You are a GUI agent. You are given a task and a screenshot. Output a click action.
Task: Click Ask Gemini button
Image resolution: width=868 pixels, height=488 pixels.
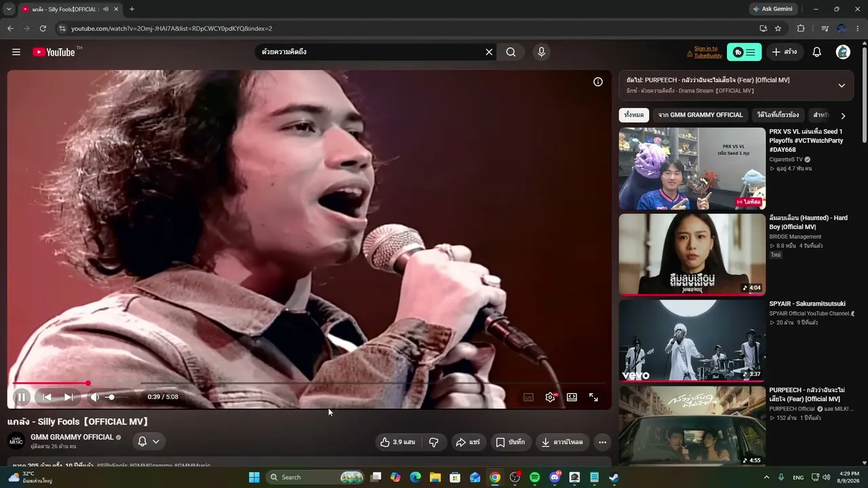tap(772, 9)
